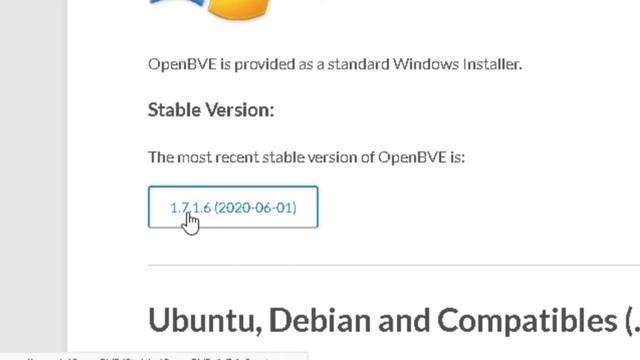Click 'OpenBVE is:' at end of sentence

pos(421,157)
